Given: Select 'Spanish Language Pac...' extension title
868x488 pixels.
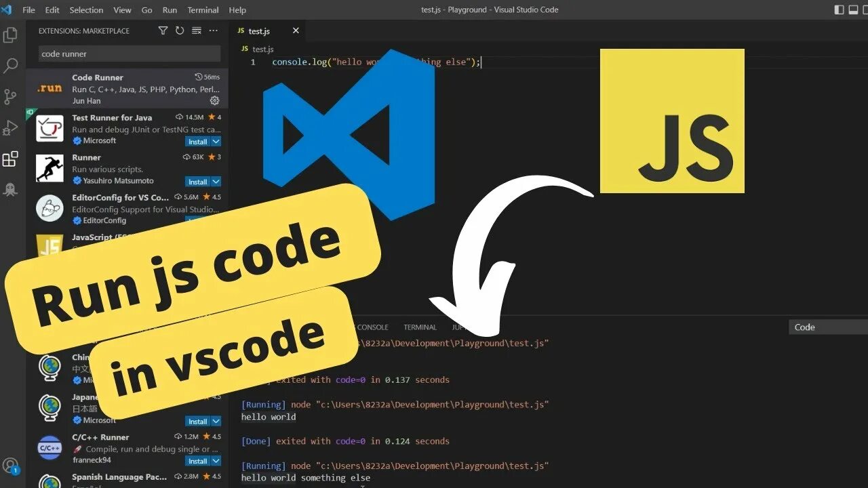Looking at the screenshot, I should tap(119, 477).
